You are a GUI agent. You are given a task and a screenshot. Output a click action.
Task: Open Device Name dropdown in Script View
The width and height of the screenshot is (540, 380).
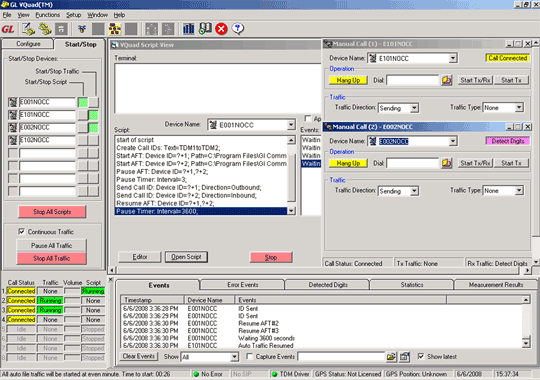point(291,125)
